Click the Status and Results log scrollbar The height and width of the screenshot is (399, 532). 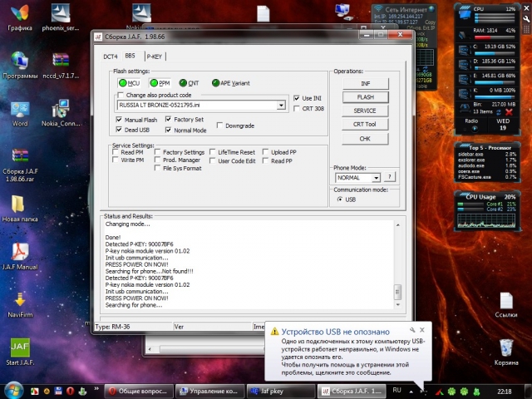tap(397, 266)
